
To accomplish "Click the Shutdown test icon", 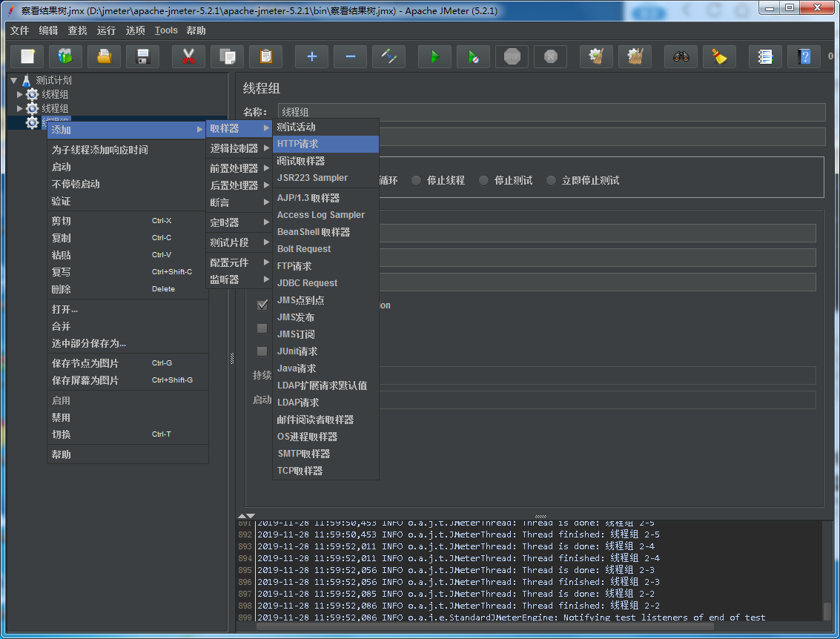I will (x=551, y=56).
